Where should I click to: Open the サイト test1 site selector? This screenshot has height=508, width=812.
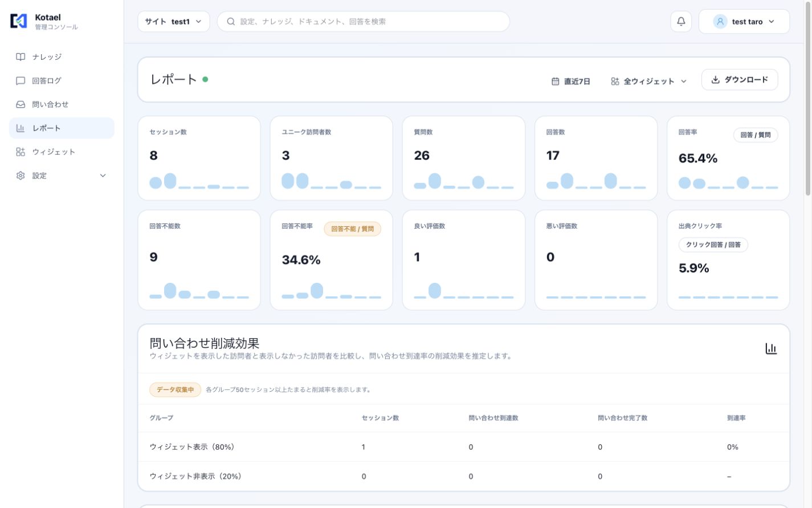(174, 22)
